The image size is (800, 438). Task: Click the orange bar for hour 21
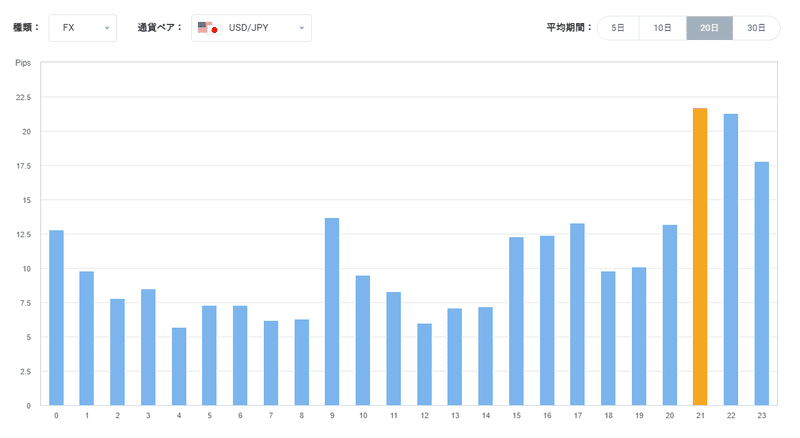coord(700,257)
